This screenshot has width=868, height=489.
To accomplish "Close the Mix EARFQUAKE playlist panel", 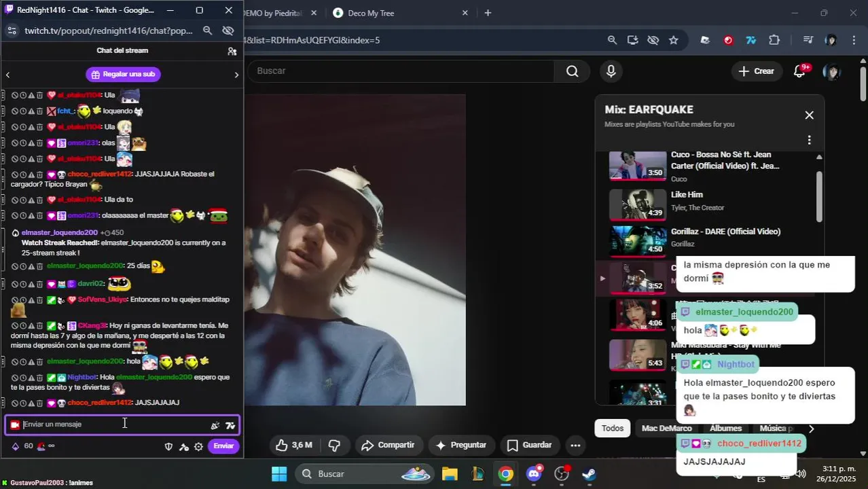I will [x=809, y=115].
